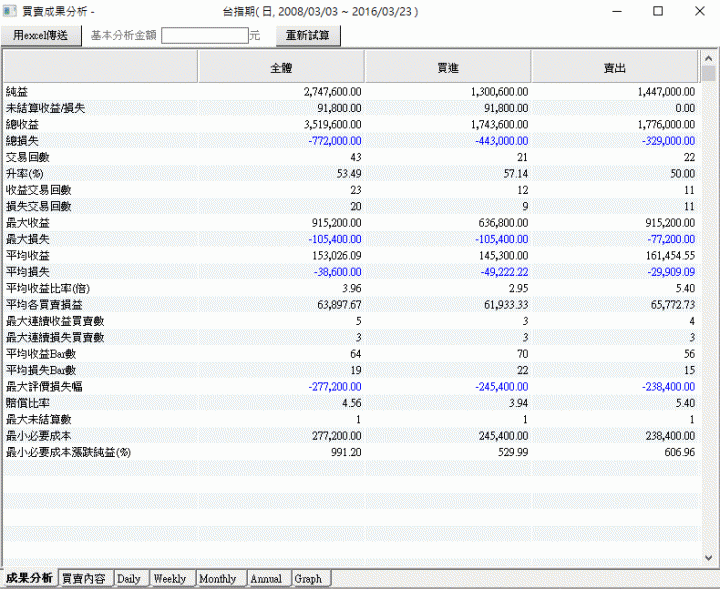Click the 2,747,600.00 net profit value
720x589 pixels.
332,92
